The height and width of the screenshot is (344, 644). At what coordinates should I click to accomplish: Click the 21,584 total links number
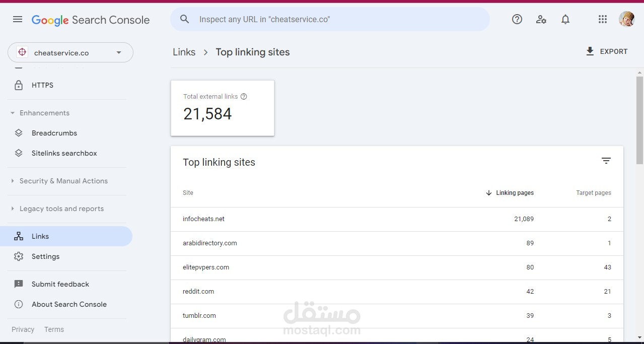click(207, 114)
